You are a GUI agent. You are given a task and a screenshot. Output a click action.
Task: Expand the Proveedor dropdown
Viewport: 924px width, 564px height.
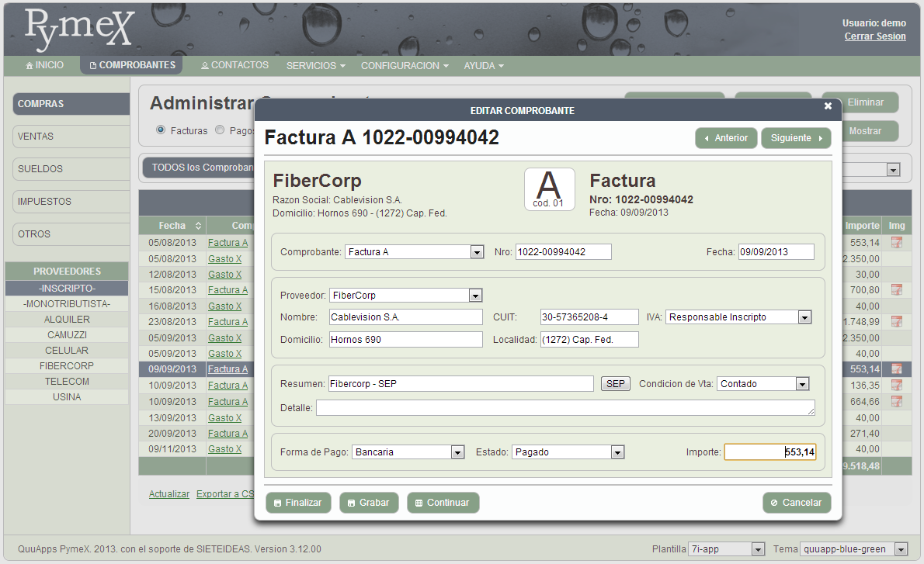(475, 296)
